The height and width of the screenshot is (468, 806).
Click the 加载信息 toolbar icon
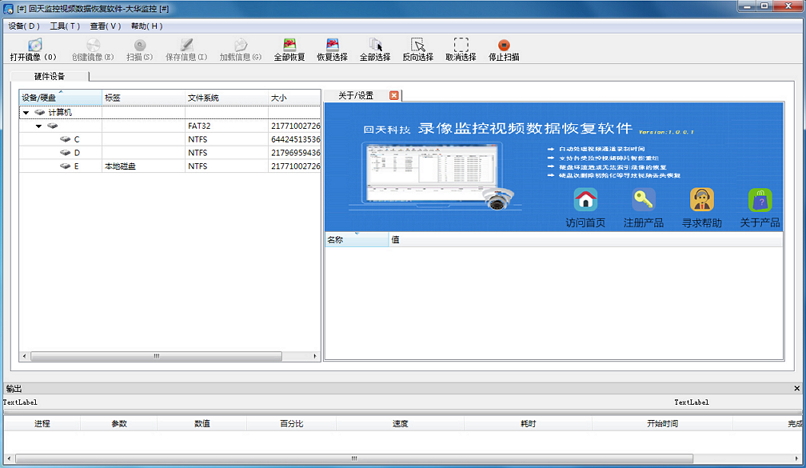pos(241,45)
